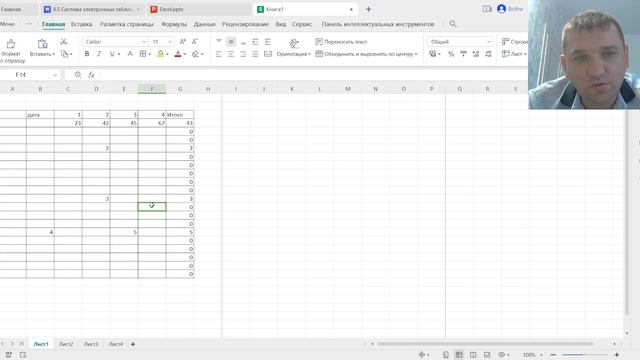640x360 pixels.
Task: Click Объединить и выровнять по центру
Action: coord(364,54)
